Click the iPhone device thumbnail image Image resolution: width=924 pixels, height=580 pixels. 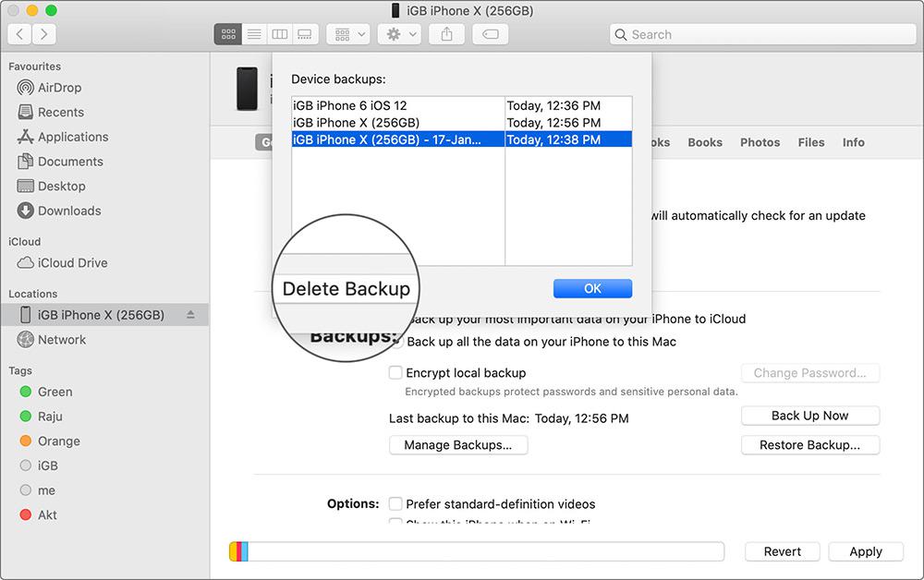pos(247,89)
